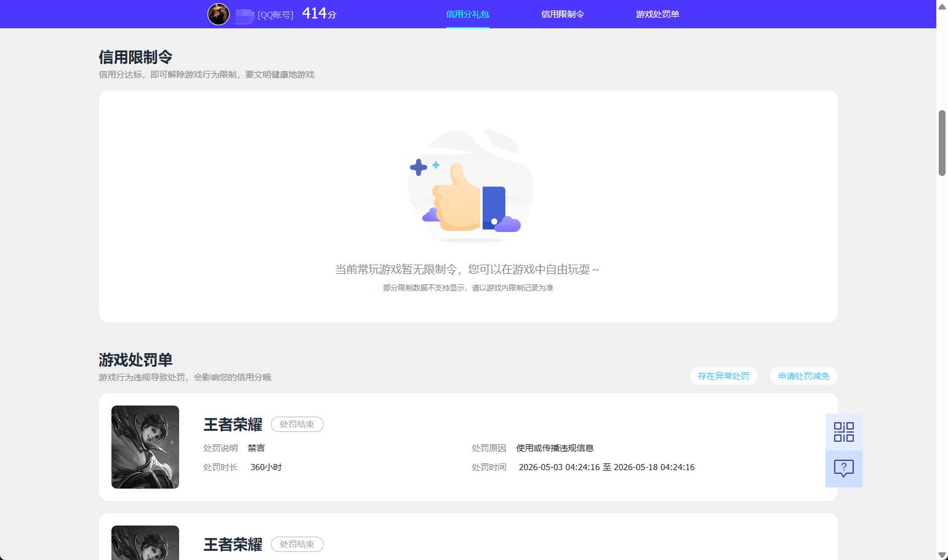
Task: Click the thumbs-up illustration in restriction panel
Action: point(470,186)
